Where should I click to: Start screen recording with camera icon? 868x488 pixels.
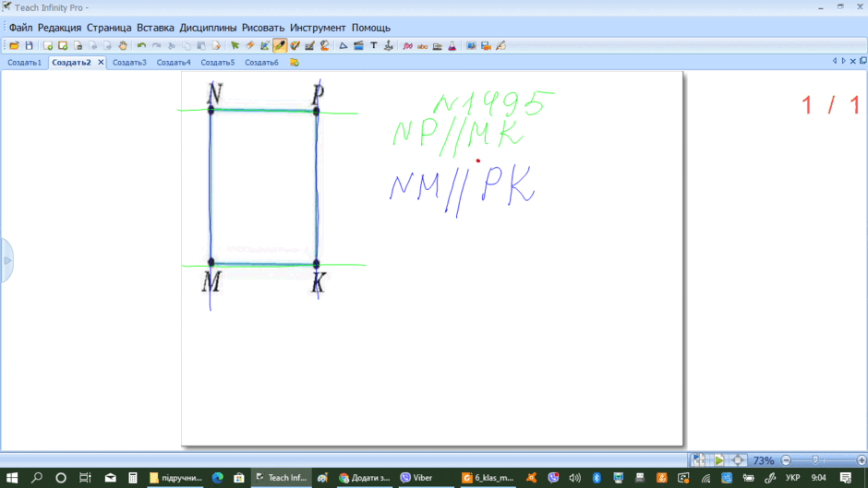(486, 46)
